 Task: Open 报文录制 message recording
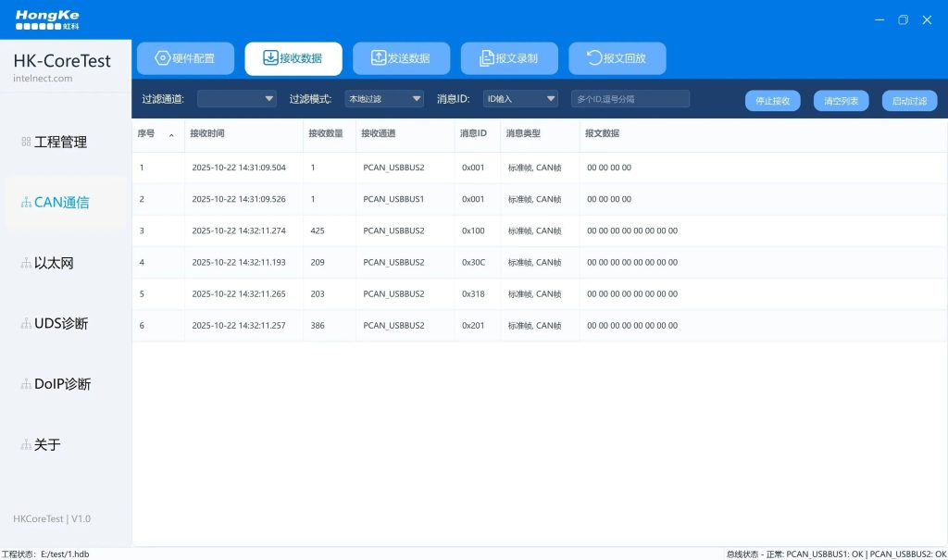coord(510,57)
